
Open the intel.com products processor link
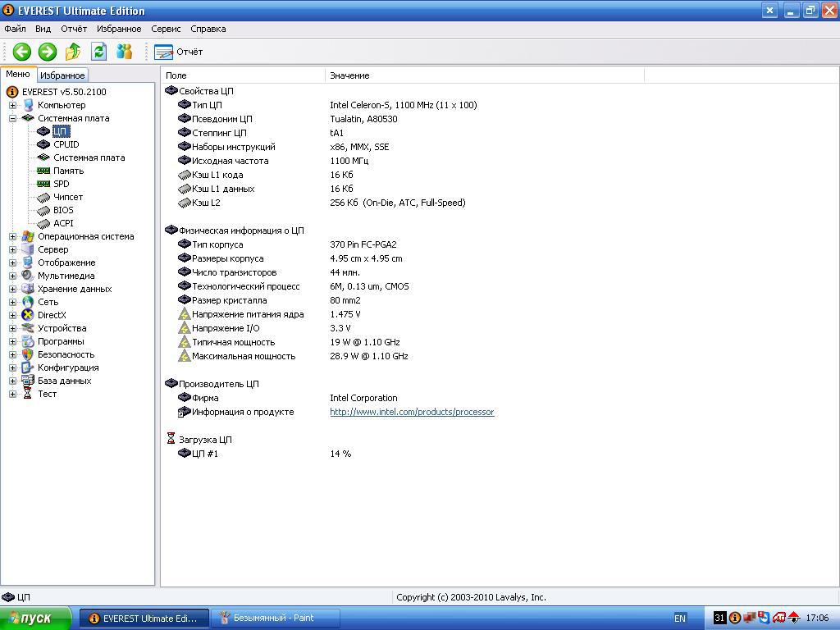tap(412, 412)
